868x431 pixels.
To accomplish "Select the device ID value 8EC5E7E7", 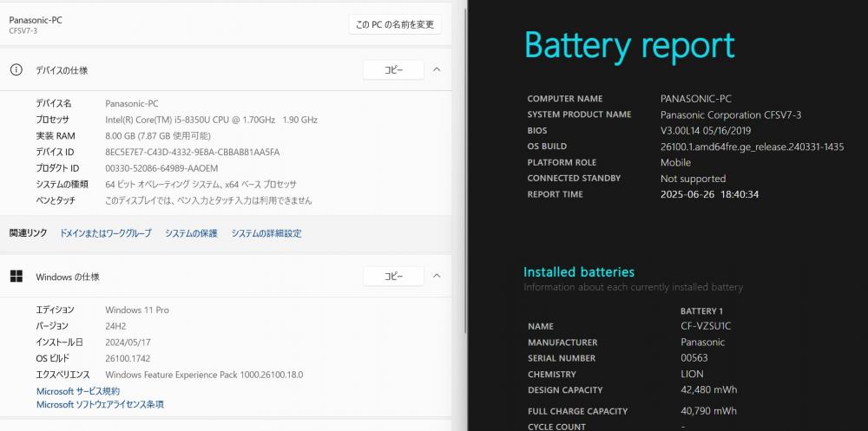I will [192, 152].
